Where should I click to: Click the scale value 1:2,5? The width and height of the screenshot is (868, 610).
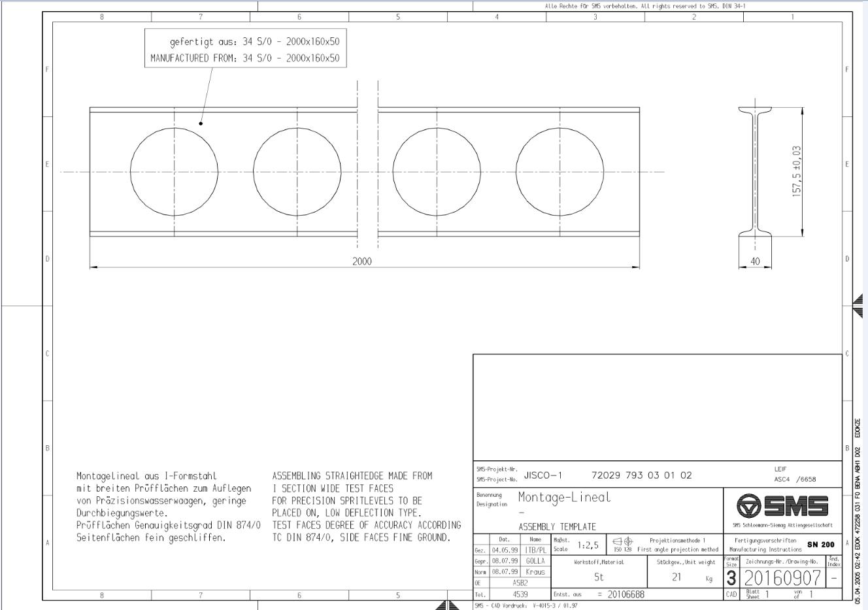[x=588, y=545]
